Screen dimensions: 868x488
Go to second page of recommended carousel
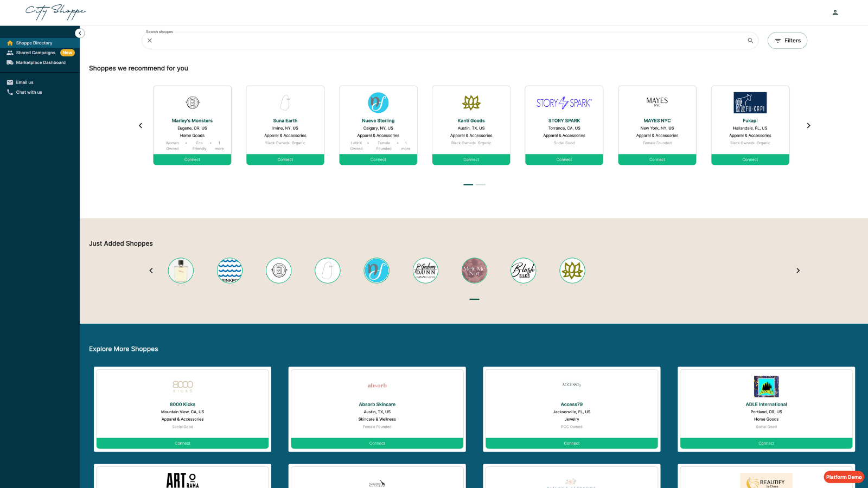tap(481, 184)
